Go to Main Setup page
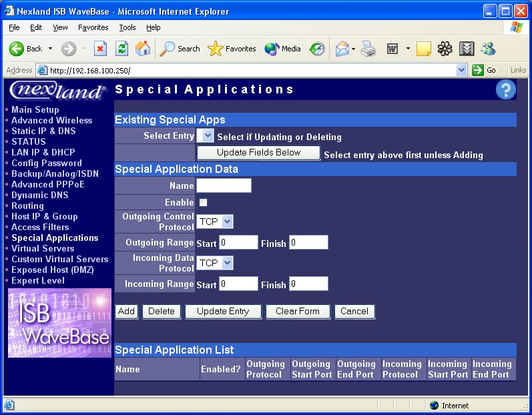The image size is (532, 415). pyautogui.click(x=35, y=109)
